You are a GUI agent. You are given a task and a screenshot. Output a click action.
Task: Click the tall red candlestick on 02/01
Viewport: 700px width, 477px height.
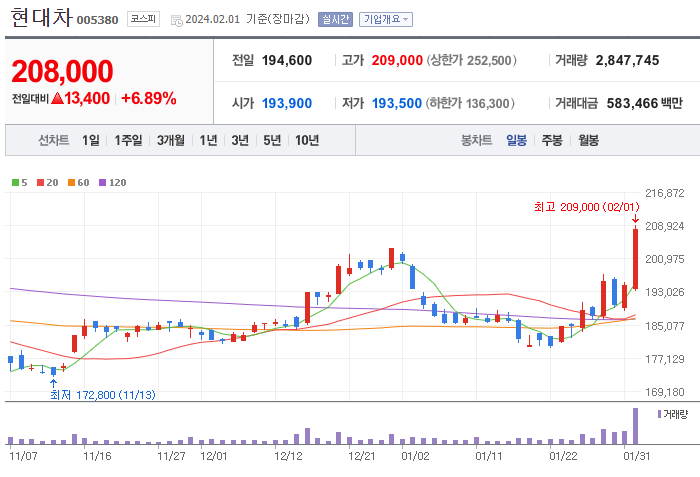click(635, 259)
